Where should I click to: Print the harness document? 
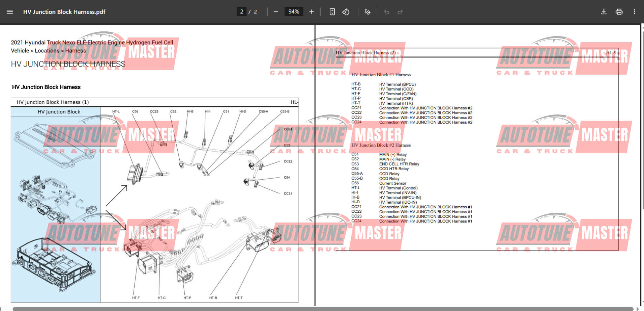coord(619,11)
